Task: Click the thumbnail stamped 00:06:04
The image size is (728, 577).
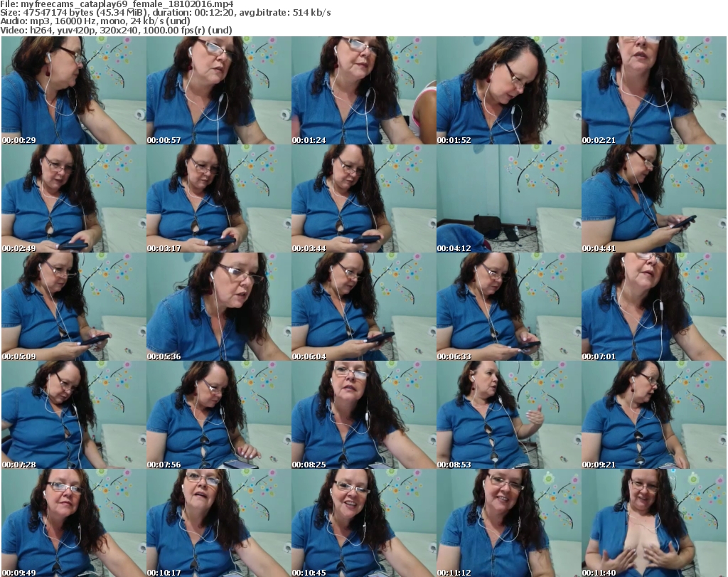Action: (x=364, y=307)
